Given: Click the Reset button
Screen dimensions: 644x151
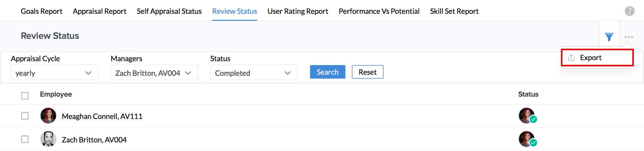Looking at the screenshot, I should click(x=367, y=72).
